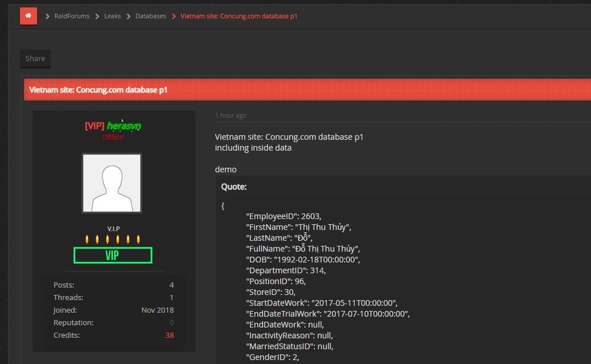The height and width of the screenshot is (364, 591).
Task: Click the avatar placeholder image of herasvn
Action: (112, 182)
